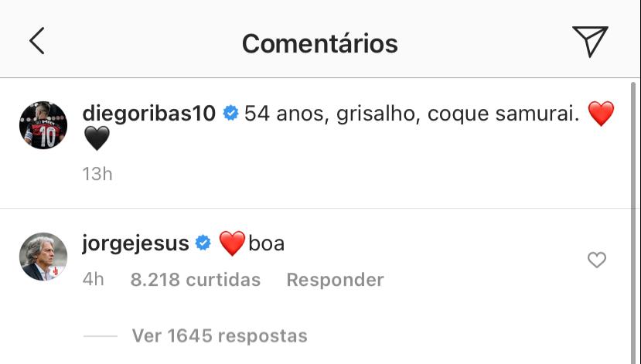The height and width of the screenshot is (364, 641).
Task: Open diegoribas10's profile picture
Action: 43,124
